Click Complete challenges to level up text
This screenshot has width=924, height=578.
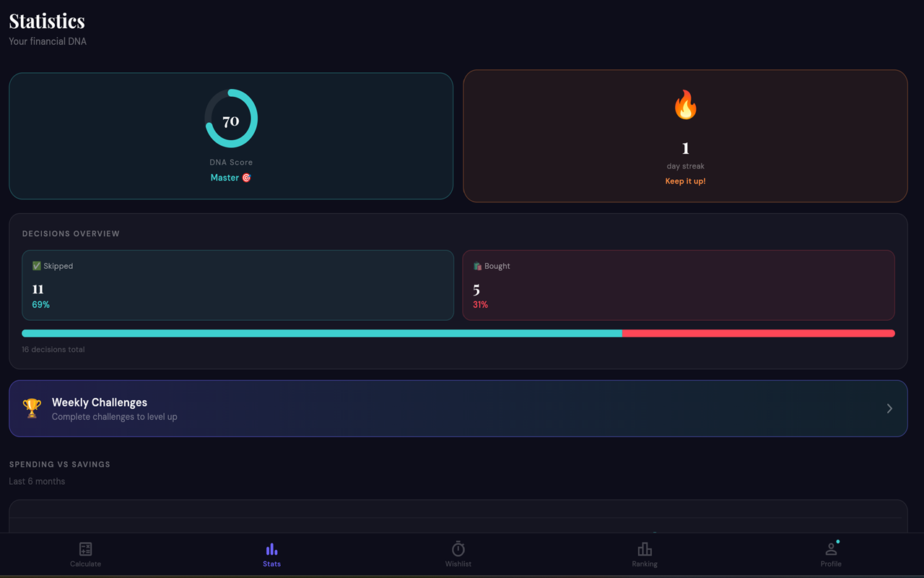coord(114,417)
